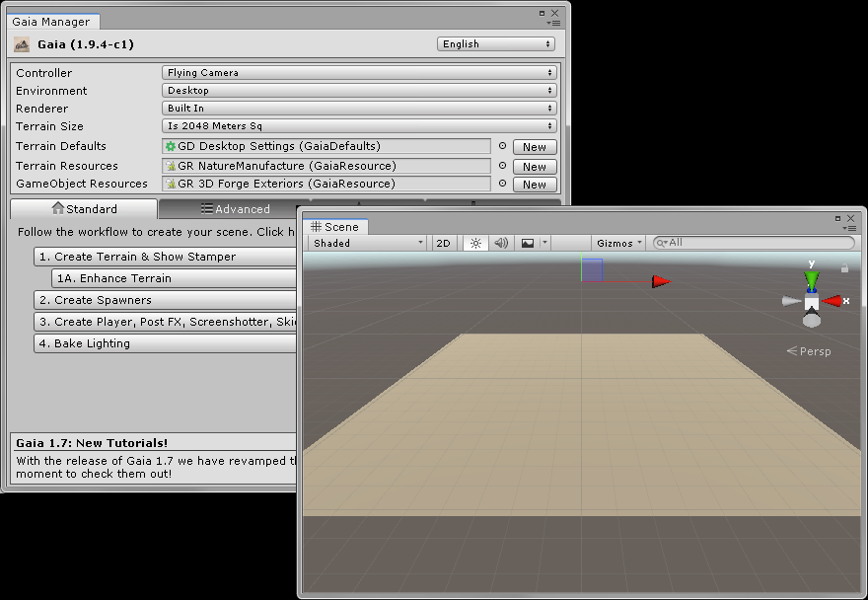Open the Terrain Size dropdown
The width and height of the screenshot is (868, 600).
[359, 125]
